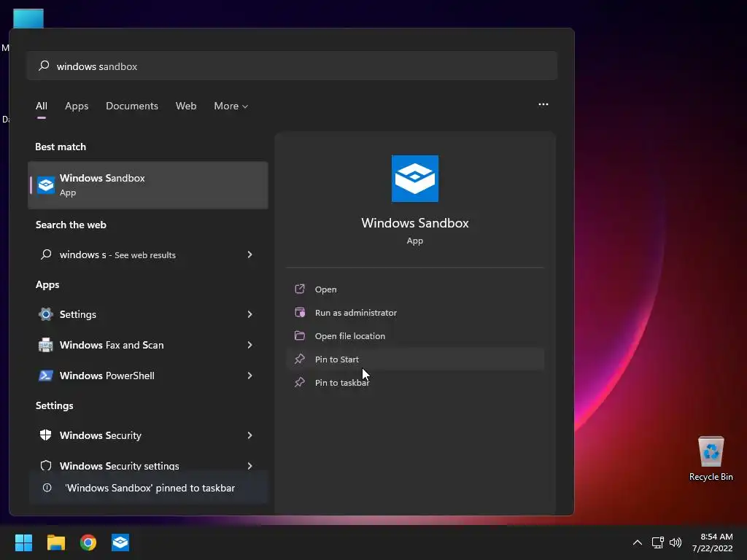
Task: Choose Open file location
Action: coord(415,335)
